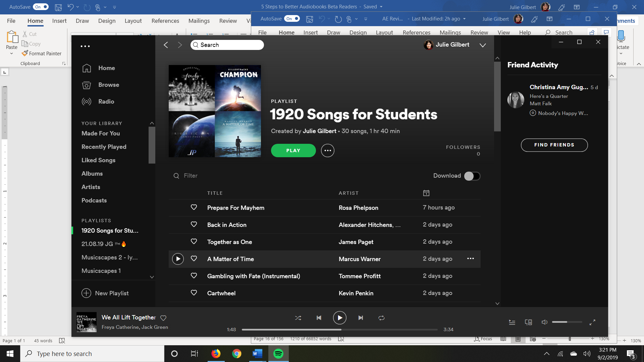Seek on the song progress bar
The width and height of the screenshot is (644, 362).
339,329
